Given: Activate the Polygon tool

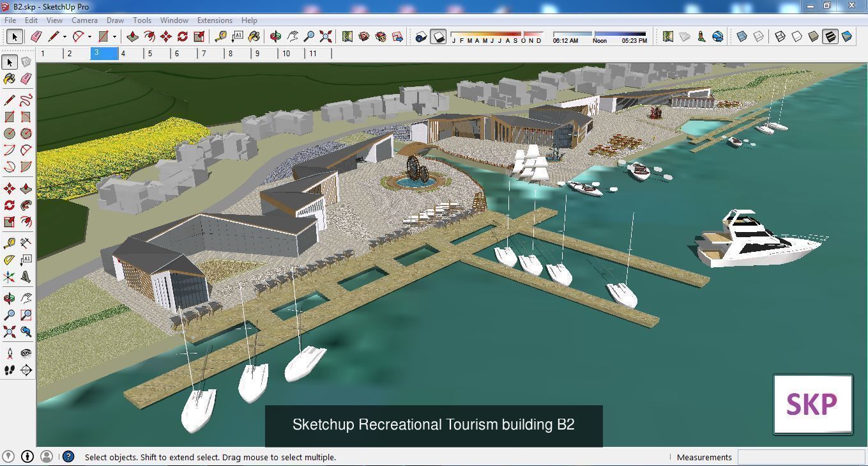Looking at the screenshot, I should coord(26,134).
